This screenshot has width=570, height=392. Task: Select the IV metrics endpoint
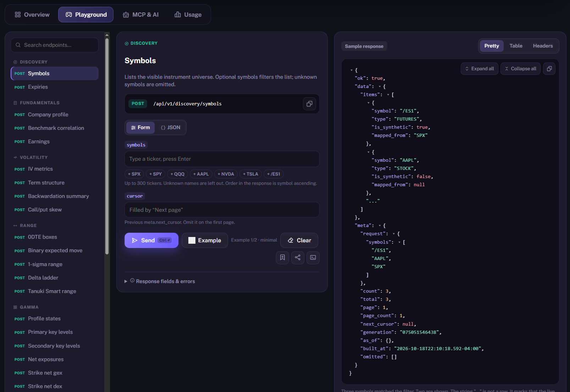[x=55, y=169]
